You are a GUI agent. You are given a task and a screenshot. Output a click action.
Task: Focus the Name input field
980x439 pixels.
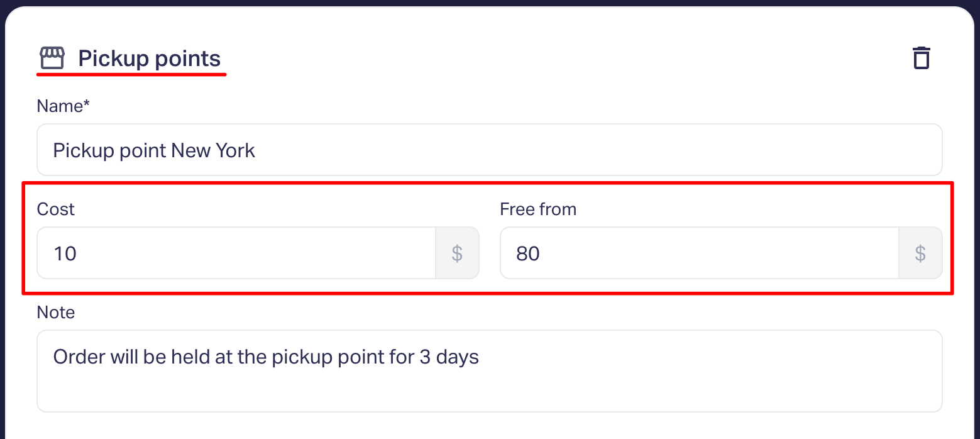(x=490, y=150)
